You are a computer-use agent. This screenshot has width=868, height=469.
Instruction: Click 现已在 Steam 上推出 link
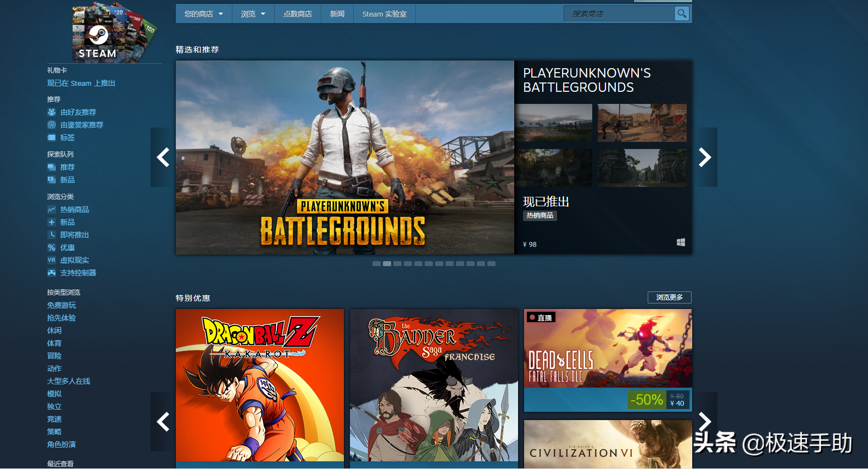coord(81,83)
